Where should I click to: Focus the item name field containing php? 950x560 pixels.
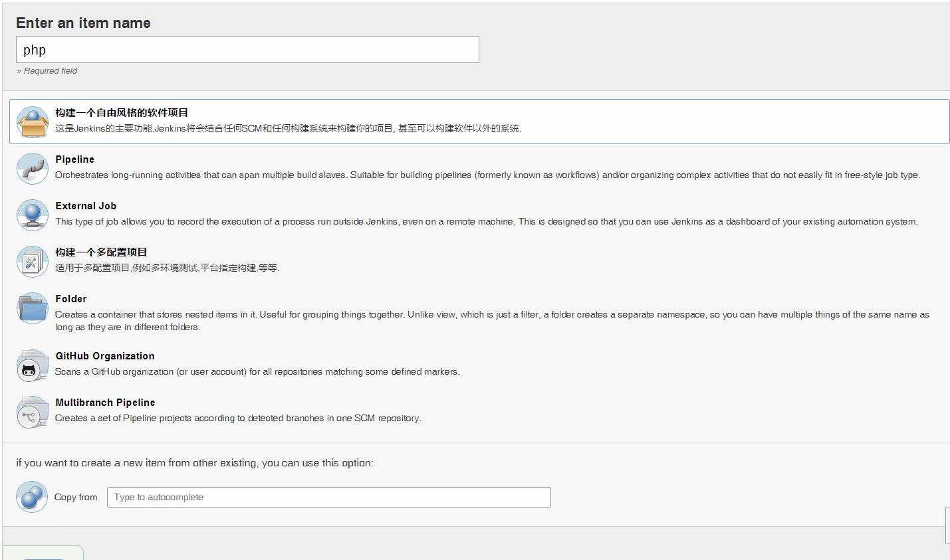coord(247,50)
